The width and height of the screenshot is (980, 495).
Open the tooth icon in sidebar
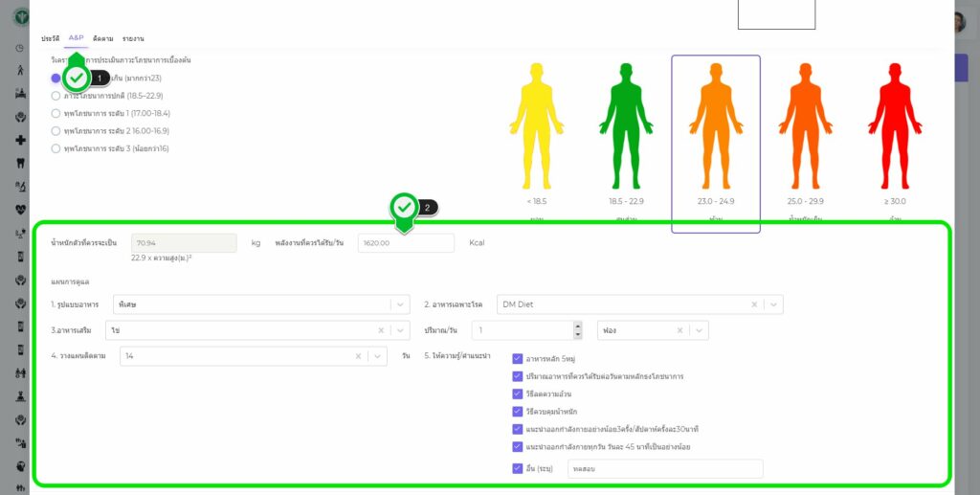click(20, 163)
